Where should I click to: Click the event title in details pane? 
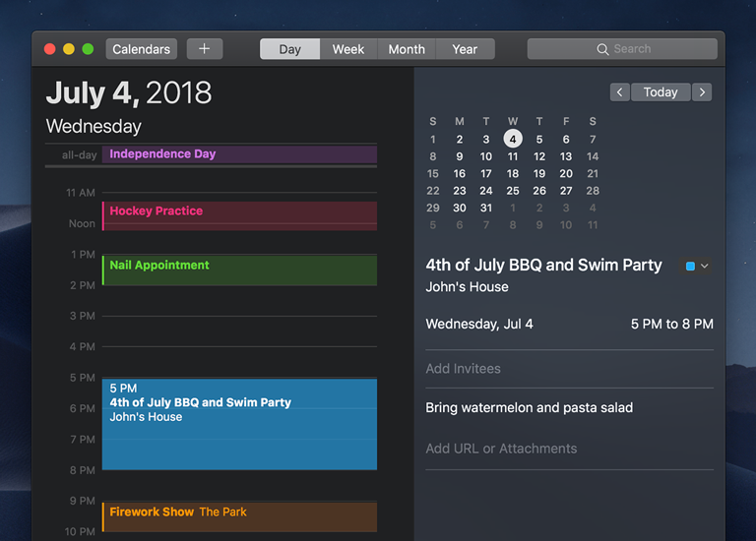coord(543,265)
